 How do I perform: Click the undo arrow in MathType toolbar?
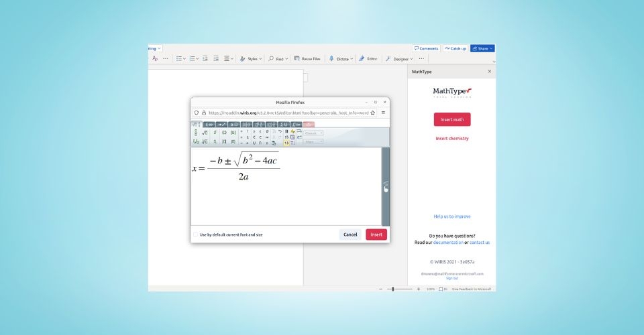pyautogui.click(x=280, y=131)
